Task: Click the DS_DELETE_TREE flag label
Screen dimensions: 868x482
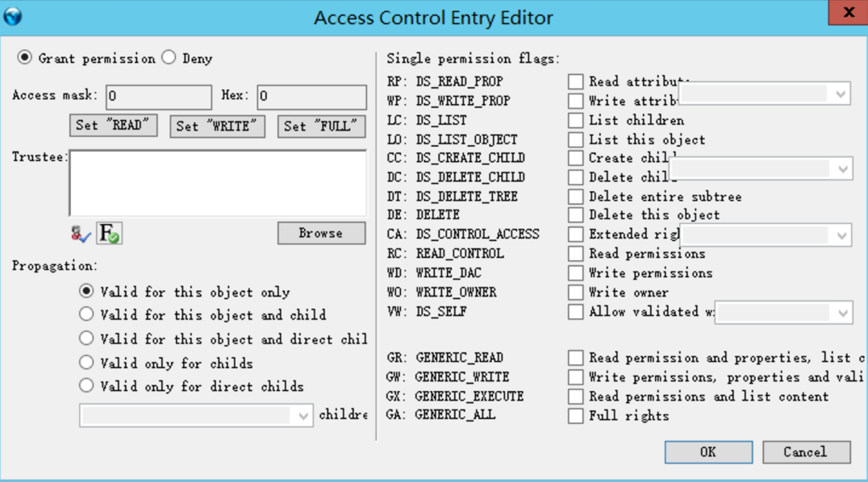Action: tap(466, 197)
